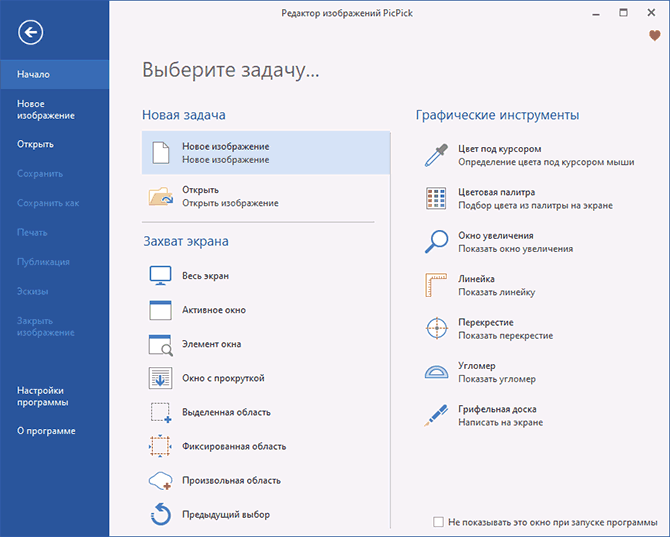The height and width of the screenshot is (537, 670).
Task: Click the circular arrow Предыдущий выбор icon
Action: [161, 514]
